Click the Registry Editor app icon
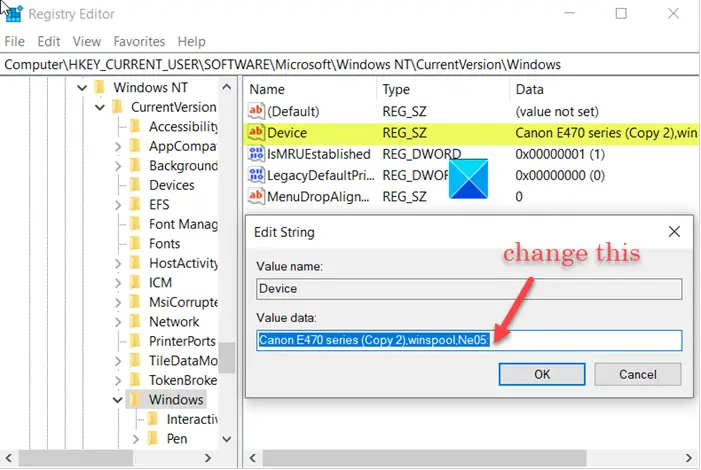Image resolution: width=701 pixels, height=470 pixels. point(13,13)
